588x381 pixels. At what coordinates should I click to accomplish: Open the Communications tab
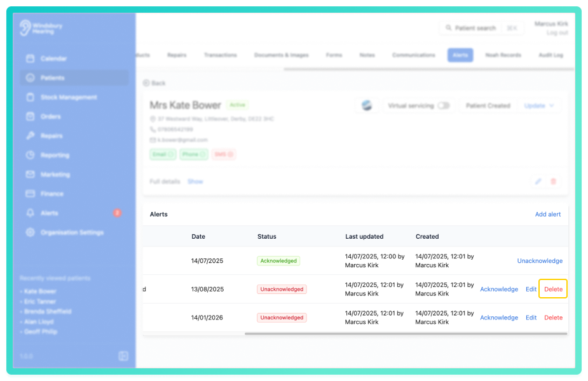[414, 55]
